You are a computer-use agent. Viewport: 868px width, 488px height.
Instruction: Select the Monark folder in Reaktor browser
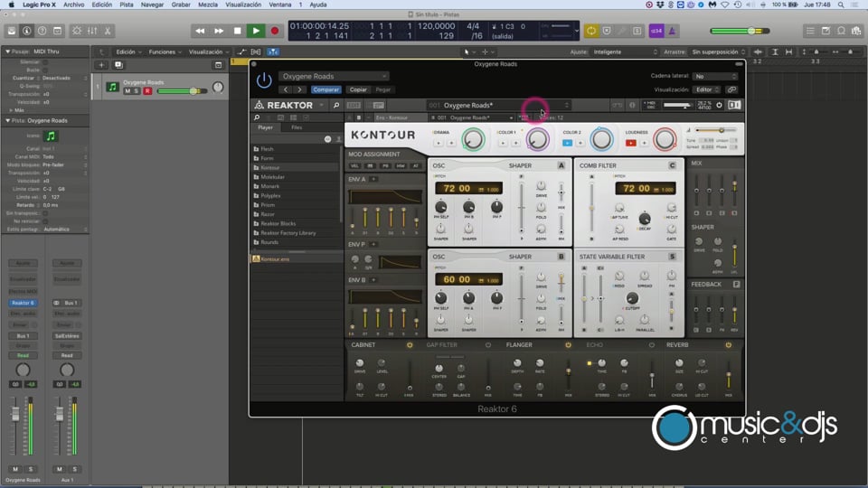coord(270,186)
